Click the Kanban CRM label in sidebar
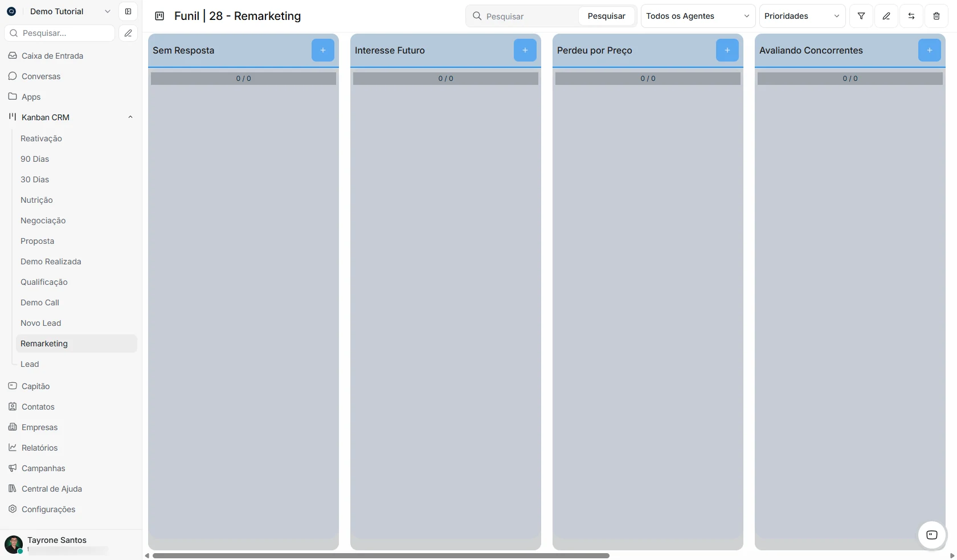957x560 pixels. click(46, 117)
